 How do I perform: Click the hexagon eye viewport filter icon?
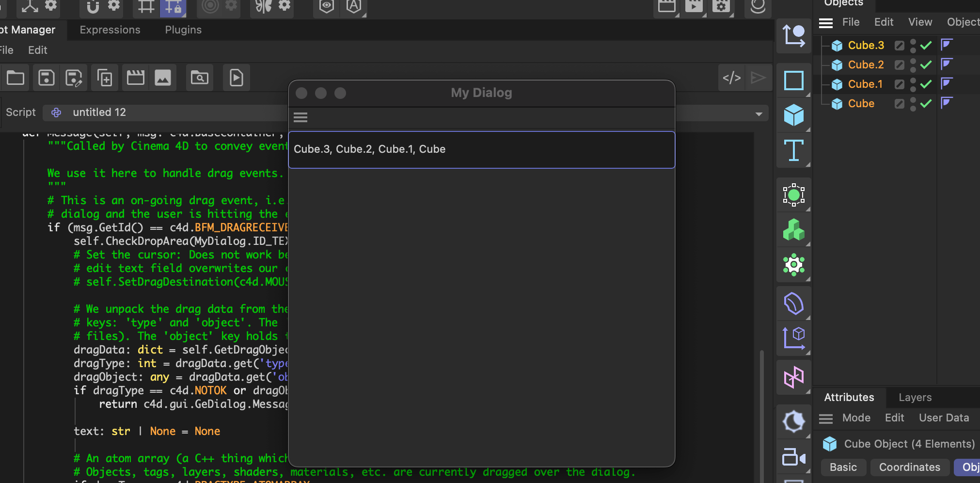[327, 6]
